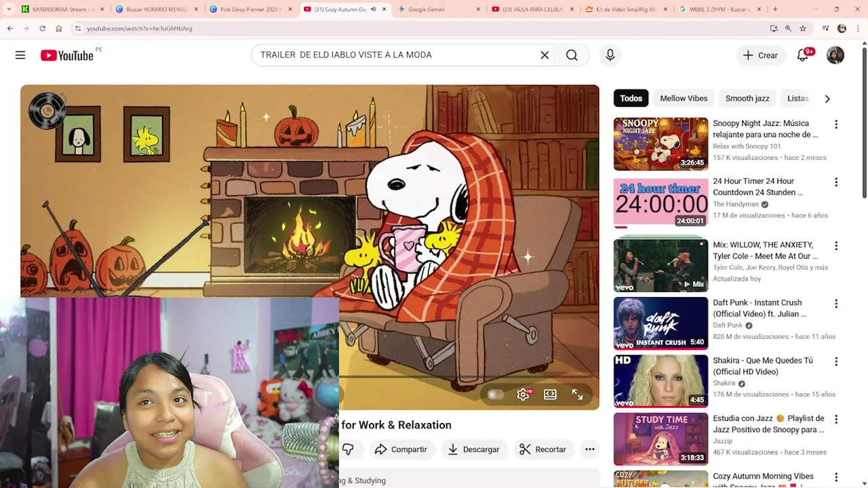This screenshot has width=868, height=488.
Task: Open zoom magnifier in address bar
Action: point(788,28)
